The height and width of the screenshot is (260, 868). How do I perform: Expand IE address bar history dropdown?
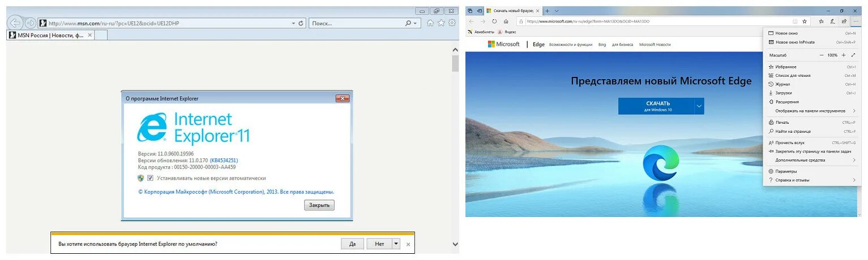pos(293,23)
